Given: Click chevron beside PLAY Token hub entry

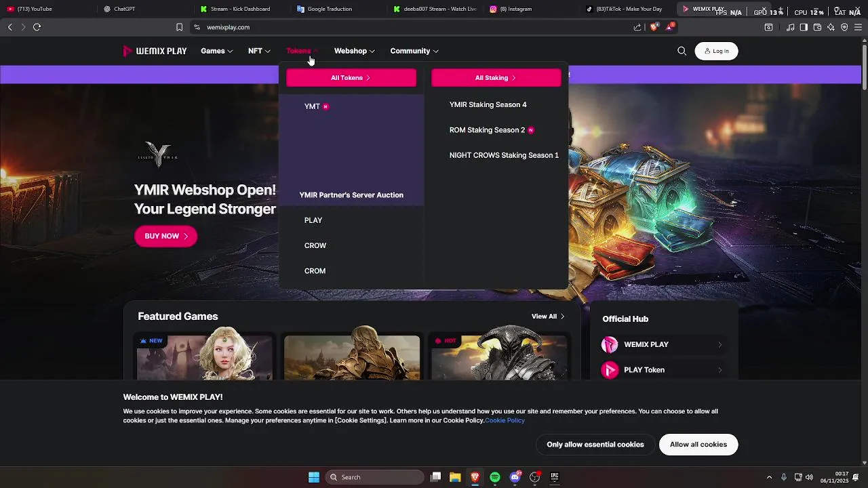Looking at the screenshot, I should (x=719, y=370).
